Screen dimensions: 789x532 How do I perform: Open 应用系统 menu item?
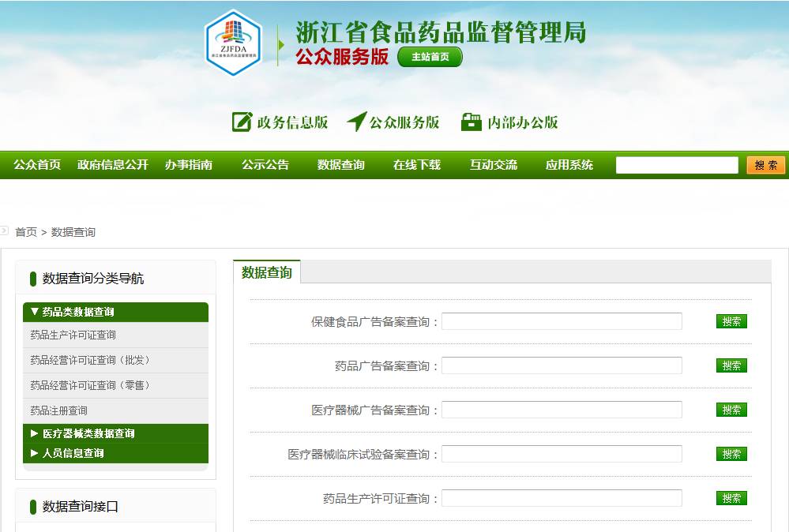click(569, 164)
